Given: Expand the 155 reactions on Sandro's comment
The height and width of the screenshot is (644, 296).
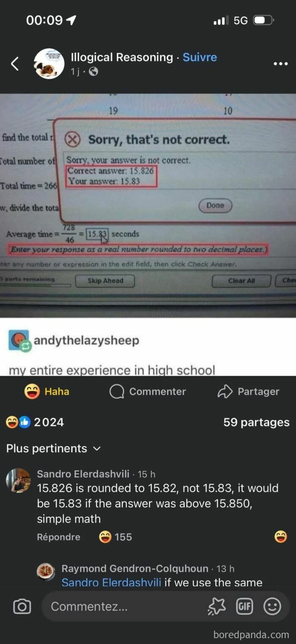Looking at the screenshot, I should pos(115,537).
